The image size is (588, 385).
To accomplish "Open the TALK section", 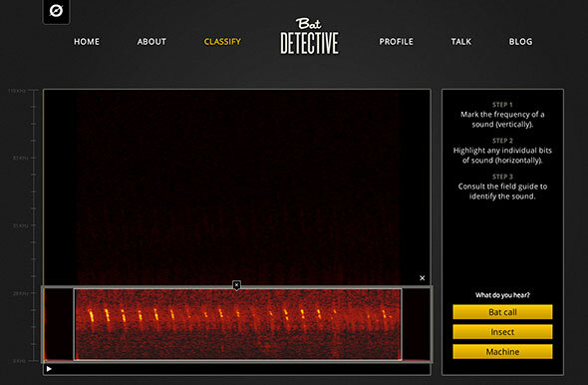I will point(460,42).
